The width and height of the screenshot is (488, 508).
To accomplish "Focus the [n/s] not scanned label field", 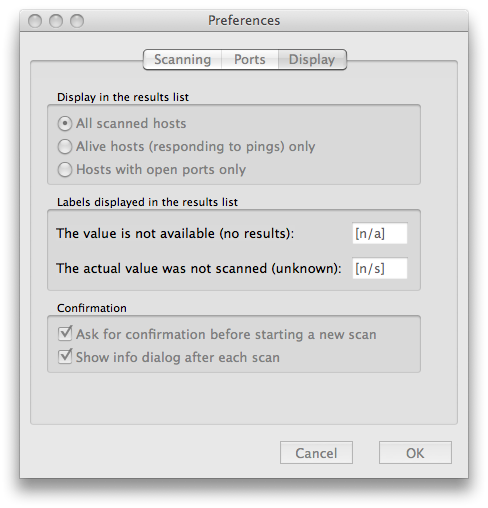I will 380,268.
